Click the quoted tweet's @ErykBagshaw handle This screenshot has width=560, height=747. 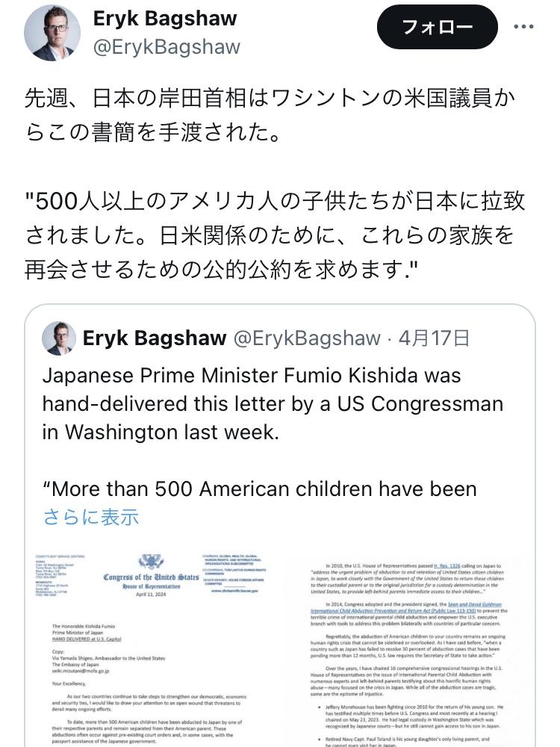tap(307, 338)
